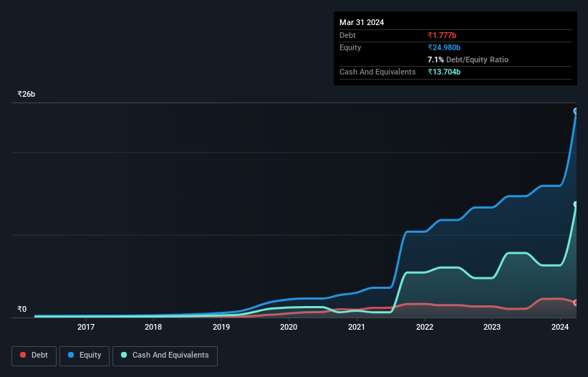Click the 2017 x-axis label
The width and height of the screenshot is (588, 377).
click(86, 327)
